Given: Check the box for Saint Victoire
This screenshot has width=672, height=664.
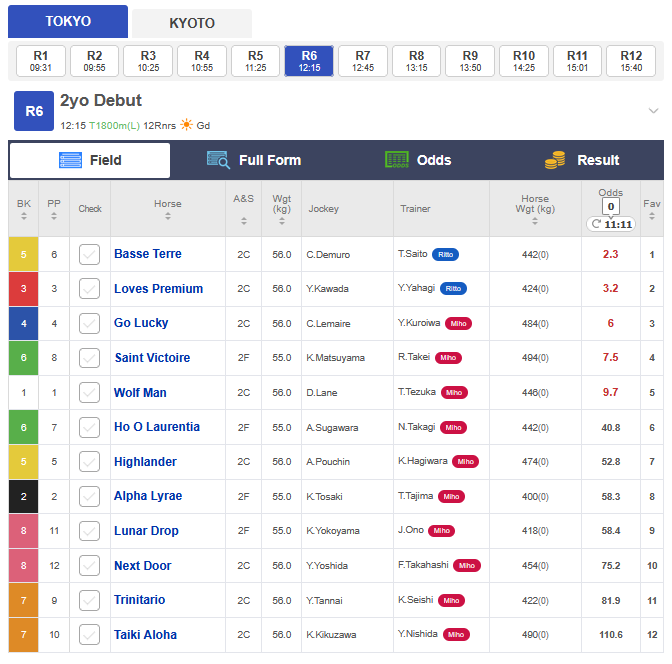Looking at the screenshot, I should 89,358.
